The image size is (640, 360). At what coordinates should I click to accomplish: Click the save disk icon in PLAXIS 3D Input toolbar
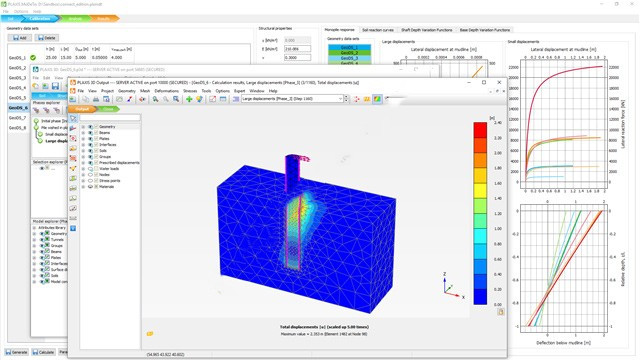55,86
